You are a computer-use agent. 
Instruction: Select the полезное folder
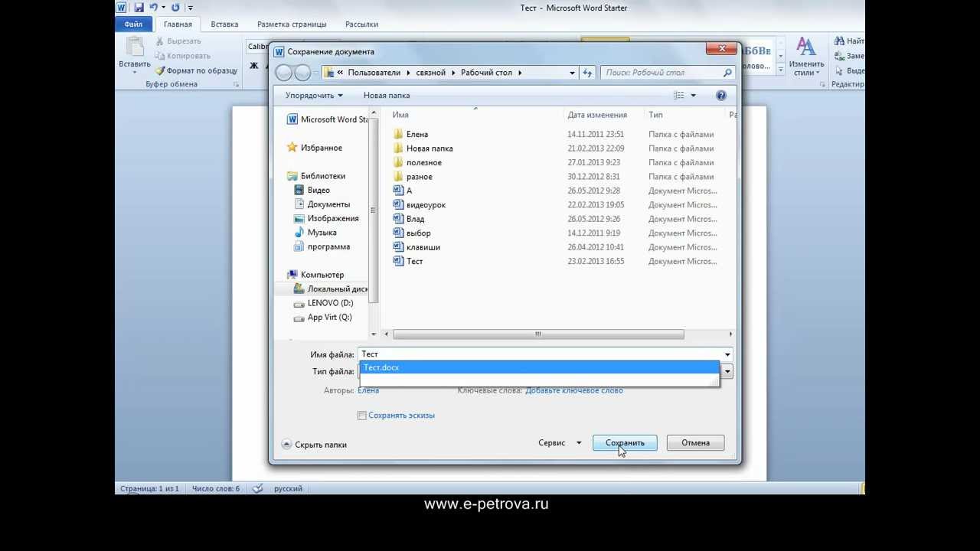417,162
